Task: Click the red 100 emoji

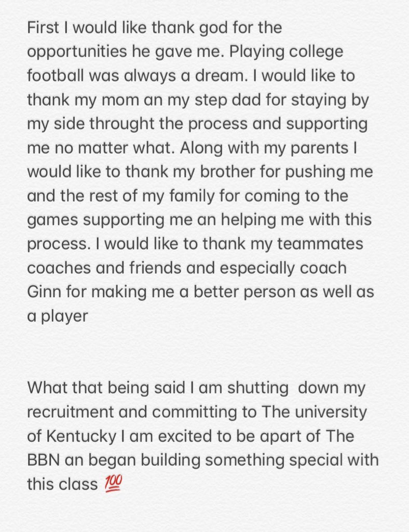Action: click(113, 484)
